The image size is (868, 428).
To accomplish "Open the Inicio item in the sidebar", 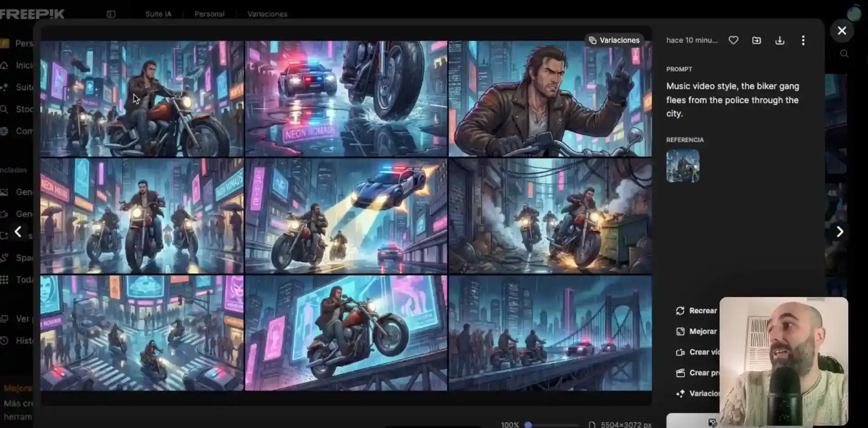I will tap(17, 65).
